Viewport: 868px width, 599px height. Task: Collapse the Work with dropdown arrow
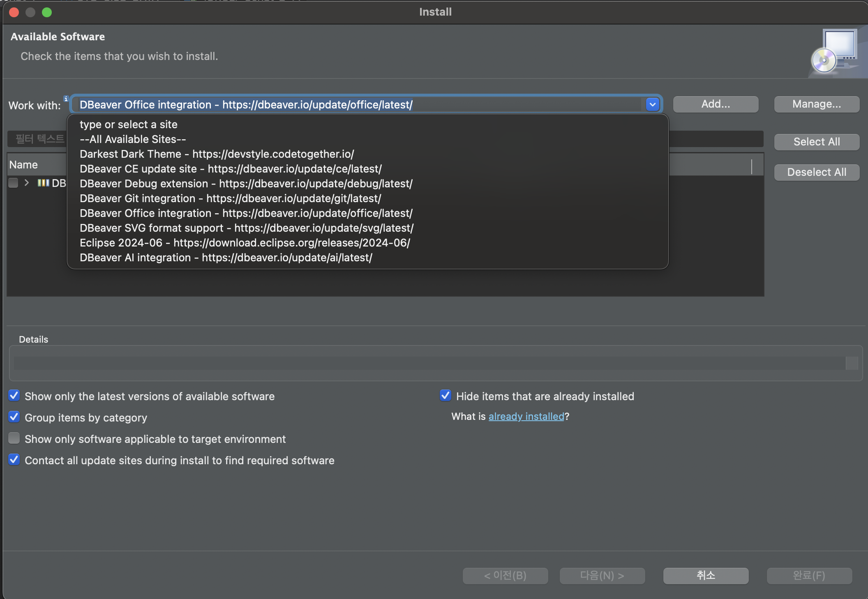coord(652,104)
